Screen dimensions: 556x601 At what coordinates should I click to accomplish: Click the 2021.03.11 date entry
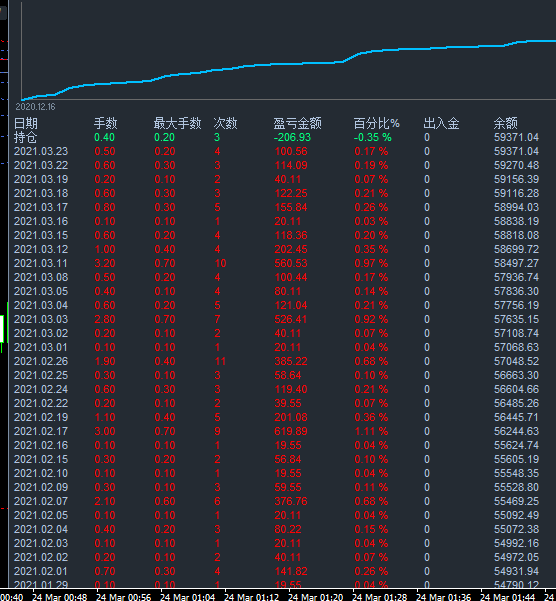coord(41,263)
